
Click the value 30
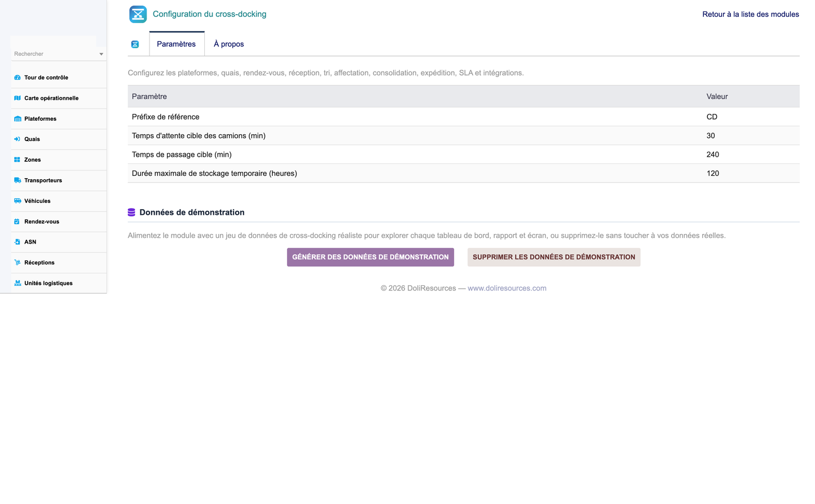(711, 136)
